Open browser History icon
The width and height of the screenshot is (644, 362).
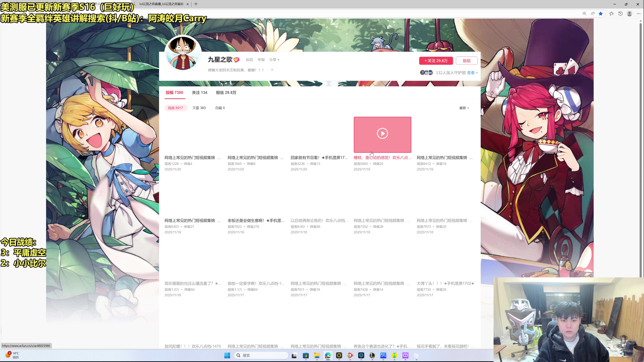coord(620,13)
